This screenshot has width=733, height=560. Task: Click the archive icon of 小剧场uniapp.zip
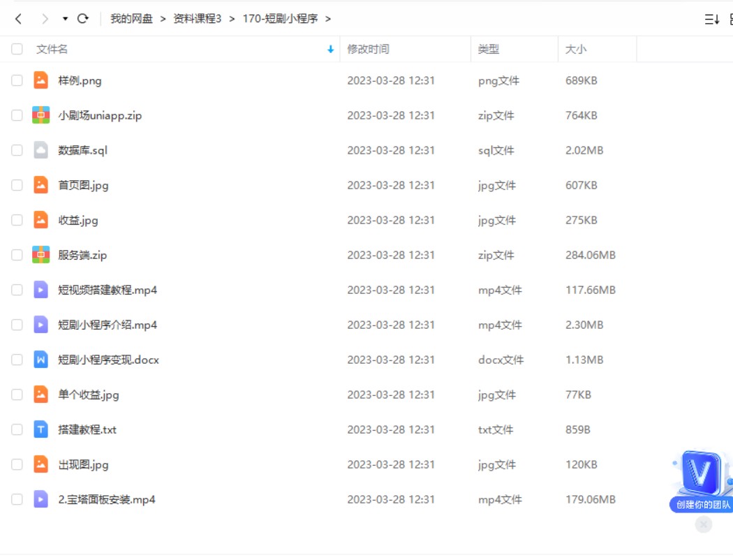click(41, 115)
